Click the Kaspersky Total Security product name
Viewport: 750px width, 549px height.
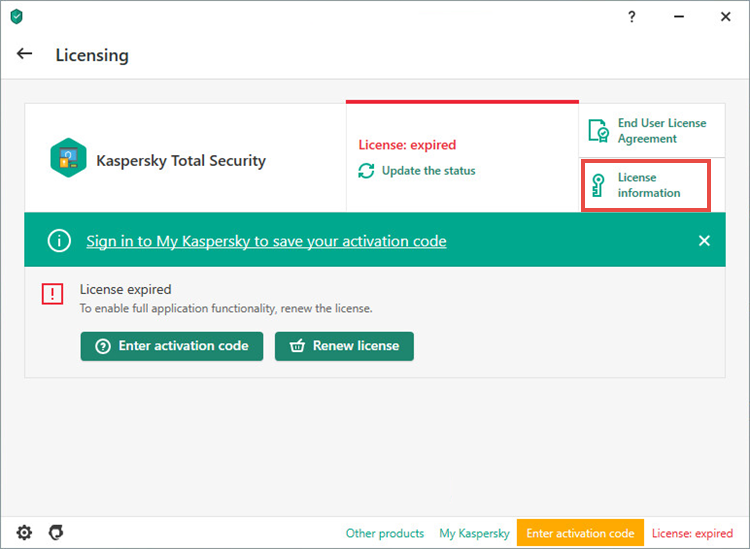pos(181,161)
